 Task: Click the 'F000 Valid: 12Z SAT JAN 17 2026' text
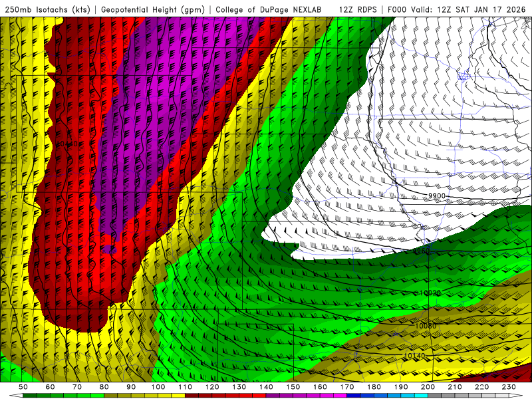(456, 9)
